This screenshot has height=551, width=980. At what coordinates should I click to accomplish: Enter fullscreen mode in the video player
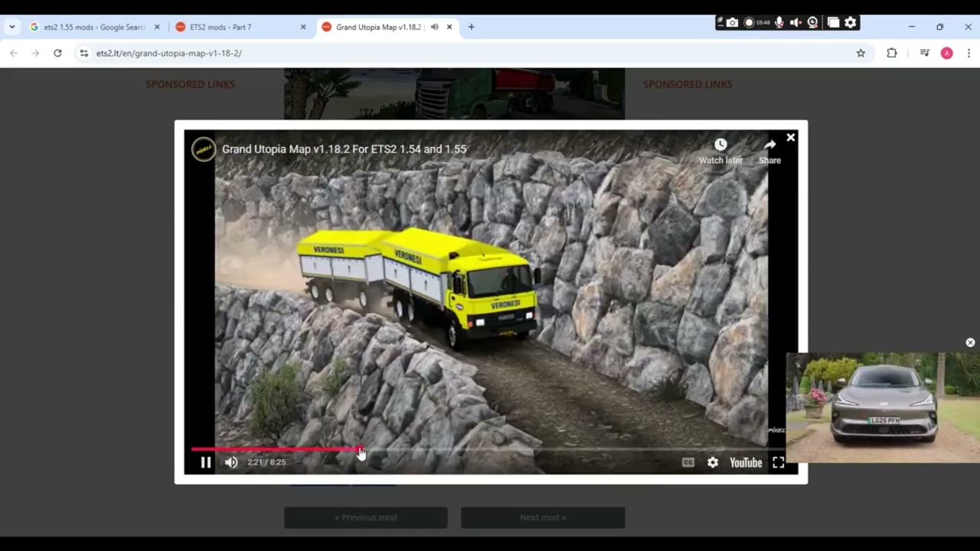click(x=778, y=462)
